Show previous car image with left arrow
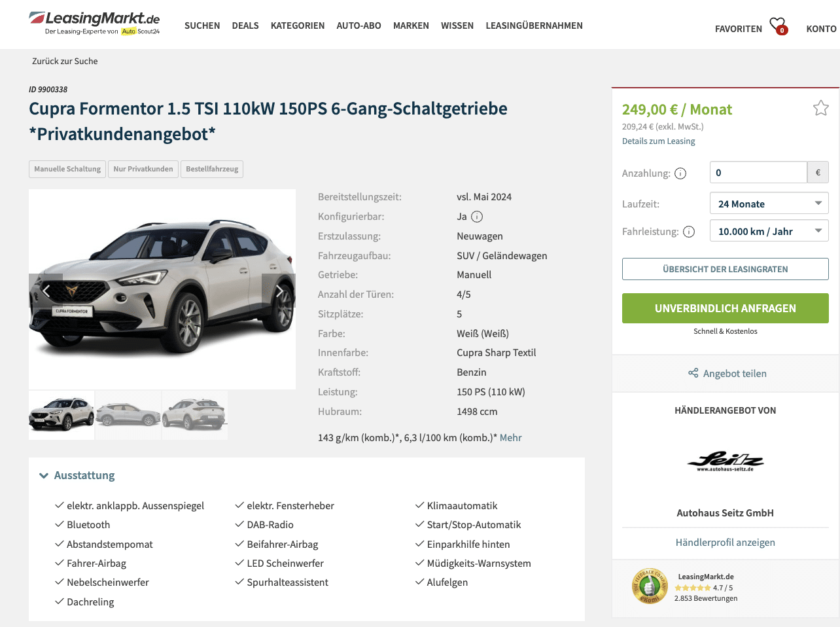The width and height of the screenshot is (840, 627). 46,291
